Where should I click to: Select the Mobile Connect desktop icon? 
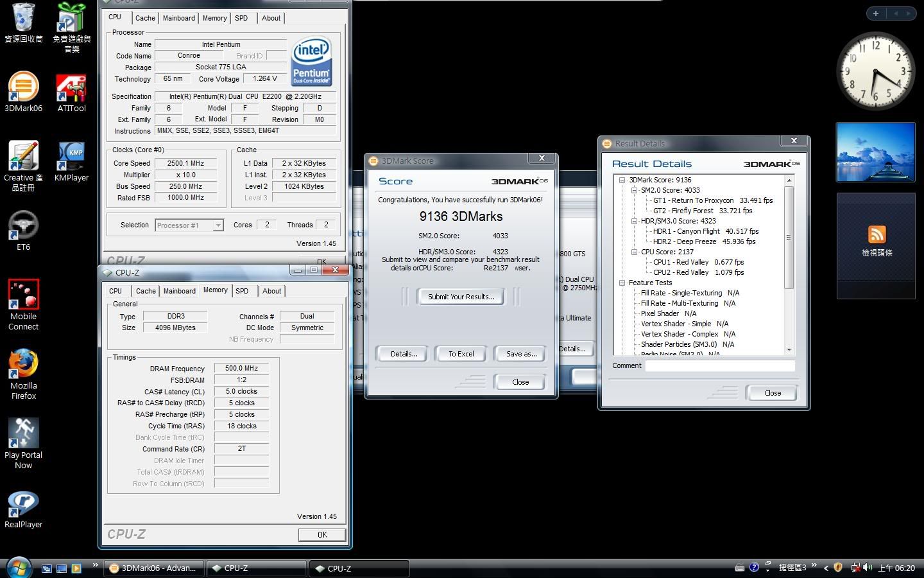point(23,305)
